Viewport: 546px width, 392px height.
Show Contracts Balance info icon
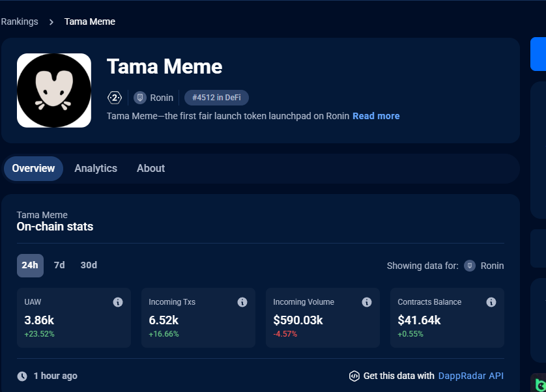[491, 302]
